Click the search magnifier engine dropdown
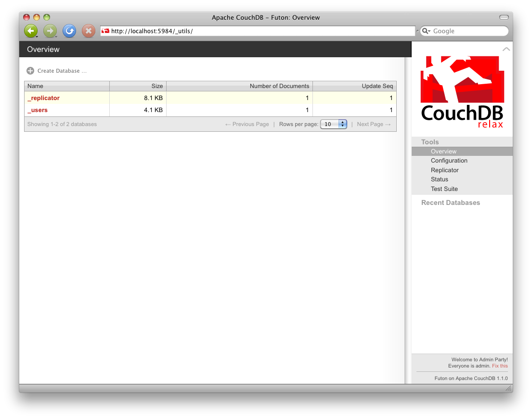Image resolution: width=532 pixels, height=419 pixels. [x=426, y=31]
